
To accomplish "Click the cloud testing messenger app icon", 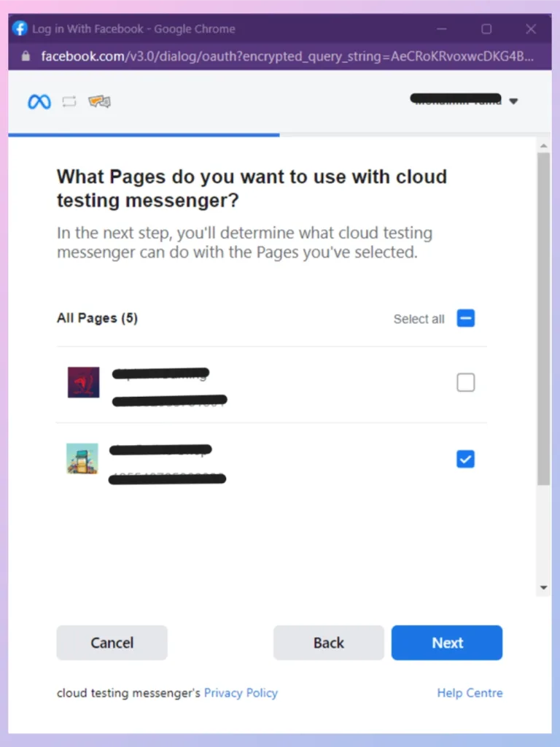I will (99, 101).
